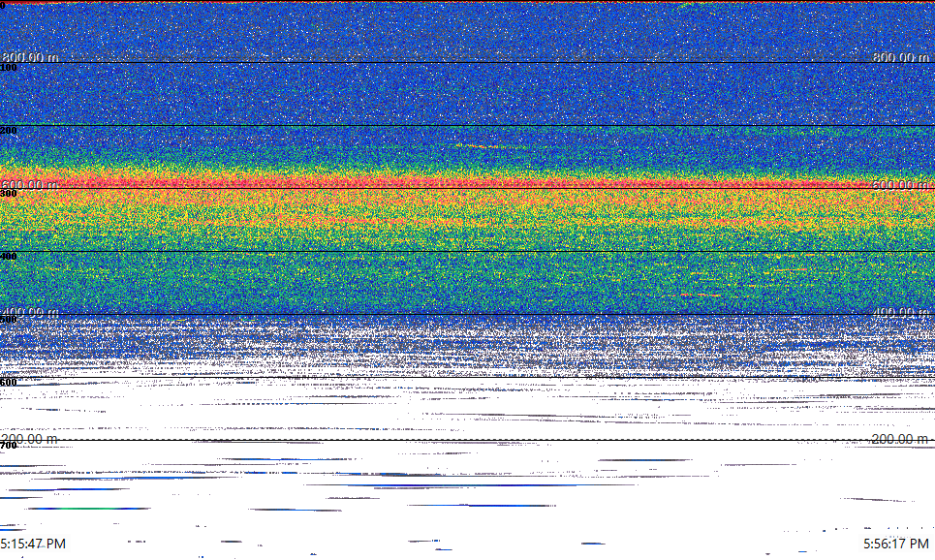Pick the left-side 400.00 m range label
Viewport: 935px width, 560px height.
tap(30, 313)
